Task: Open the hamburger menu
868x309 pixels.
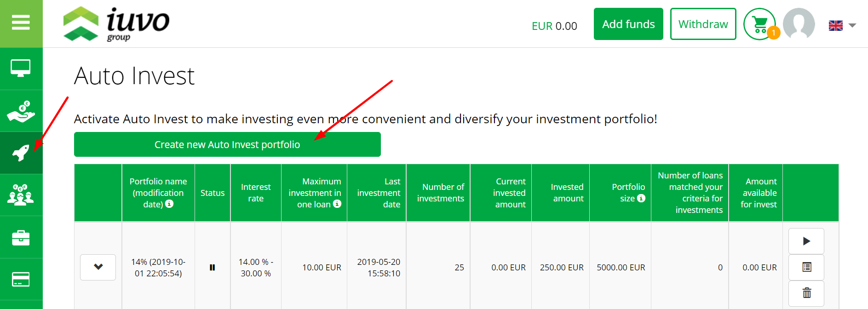Action: (x=21, y=22)
